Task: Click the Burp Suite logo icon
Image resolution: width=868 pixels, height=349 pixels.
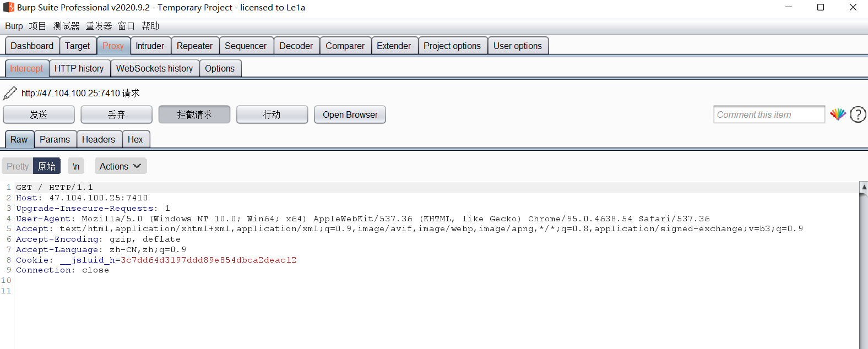Action: coord(9,7)
